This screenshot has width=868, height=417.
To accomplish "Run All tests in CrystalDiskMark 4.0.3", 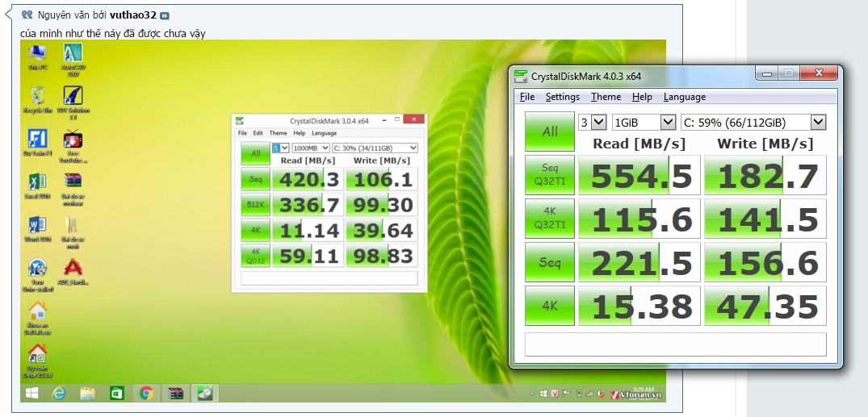I will click(550, 131).
